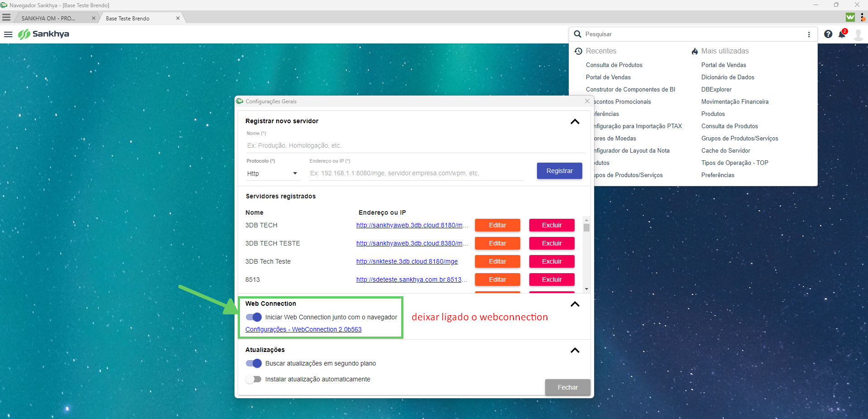Delete the 3DB TECH server
The width and height of the screenshot is (868, 419).
[551, 225]
